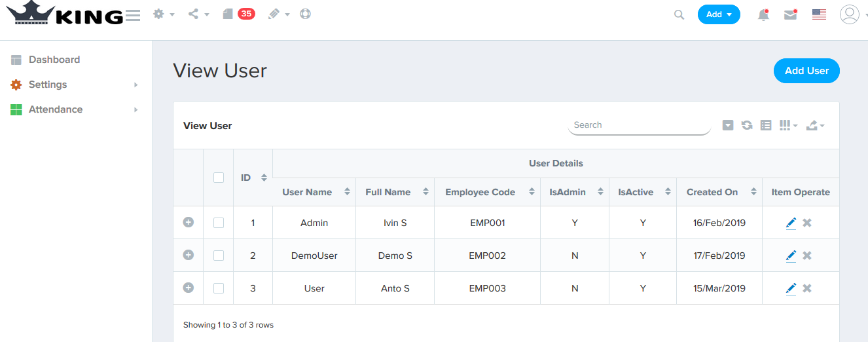Viewport: 868px width, 342px height.
Task: Tick the checkbox for user ID 3
Action: 219,288
